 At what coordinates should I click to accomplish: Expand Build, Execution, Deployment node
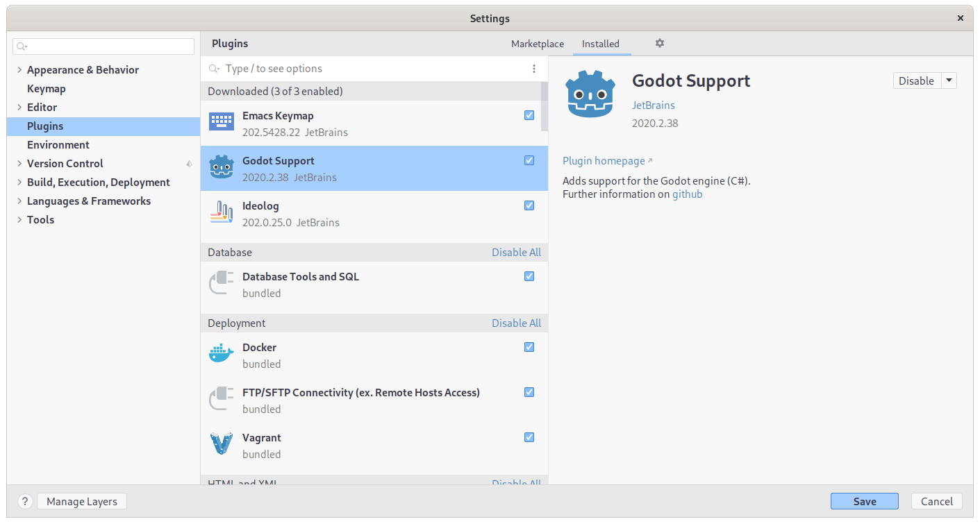(x=19, y=183)
